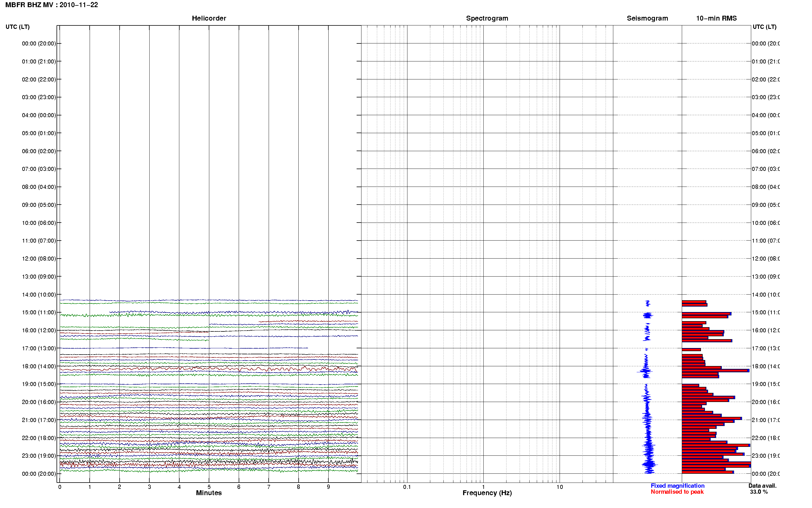Click left time label '08:00 (04:00)'

pos(39,187)
